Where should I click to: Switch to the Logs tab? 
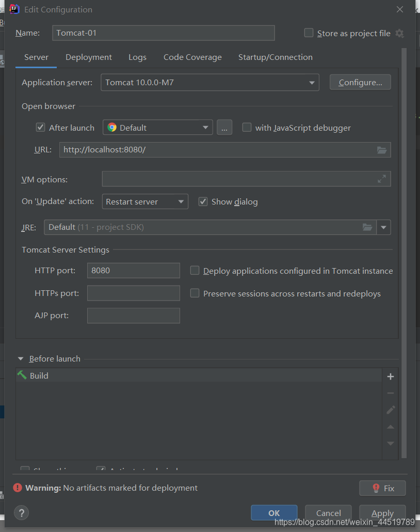coord(137,57)
